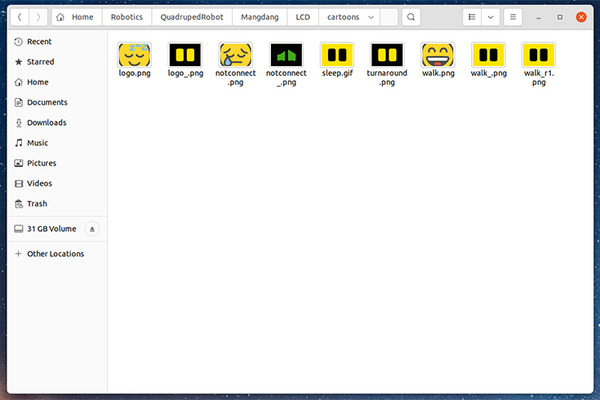Expand the view options dropdown arrow
The height and width of the screenshot is (400, 600).
coord(490,17)
